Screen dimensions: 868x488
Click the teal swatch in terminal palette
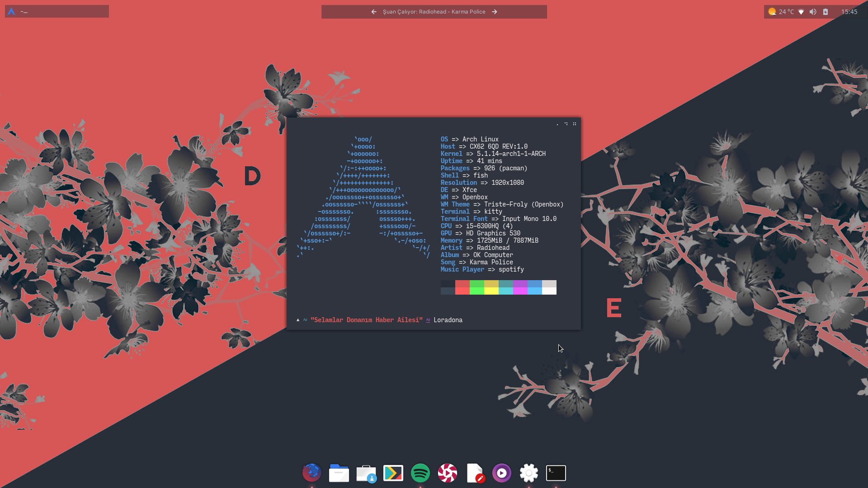click(506, 287)
